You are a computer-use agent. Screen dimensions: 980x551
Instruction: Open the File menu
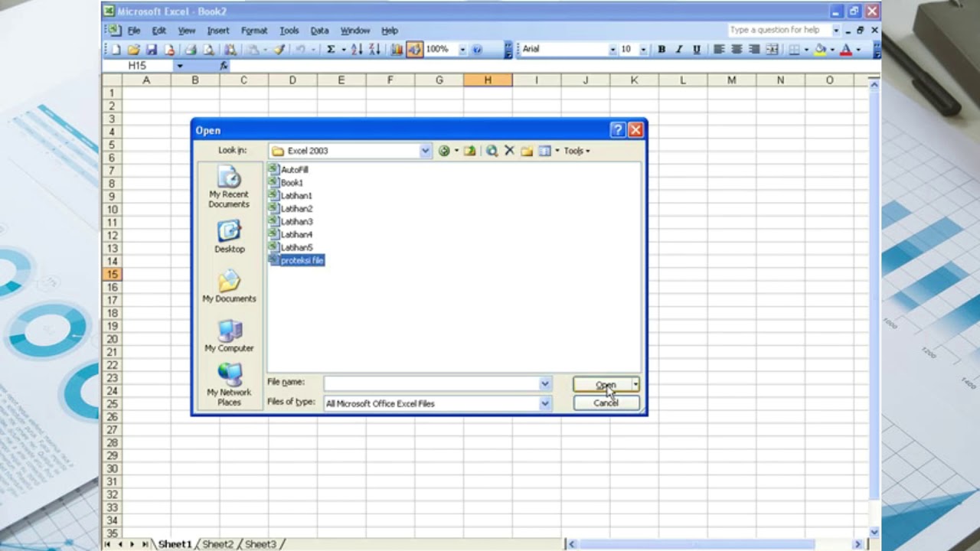tap(134, 31)
